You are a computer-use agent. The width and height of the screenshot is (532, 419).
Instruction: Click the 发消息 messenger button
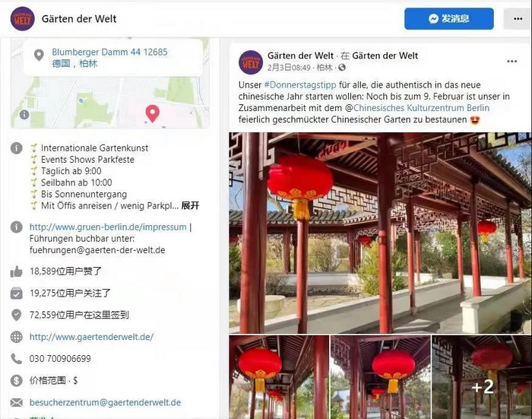pos(449,19)
